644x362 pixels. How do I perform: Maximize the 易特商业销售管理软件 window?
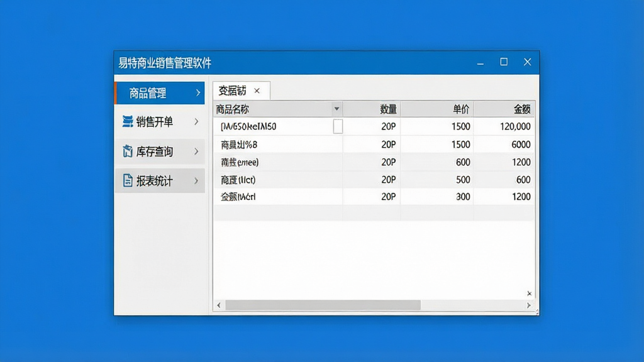[504, 62]
